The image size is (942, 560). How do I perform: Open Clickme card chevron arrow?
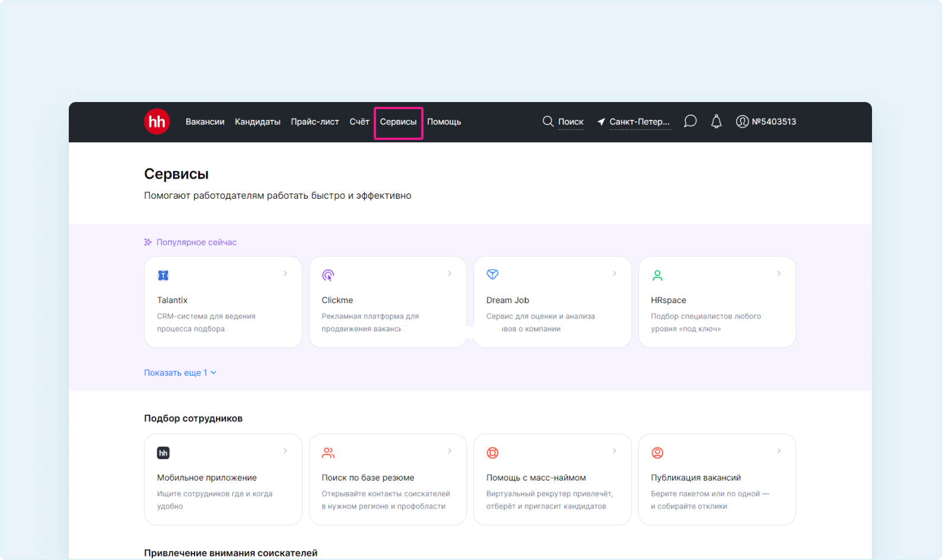tap(450, 273)
